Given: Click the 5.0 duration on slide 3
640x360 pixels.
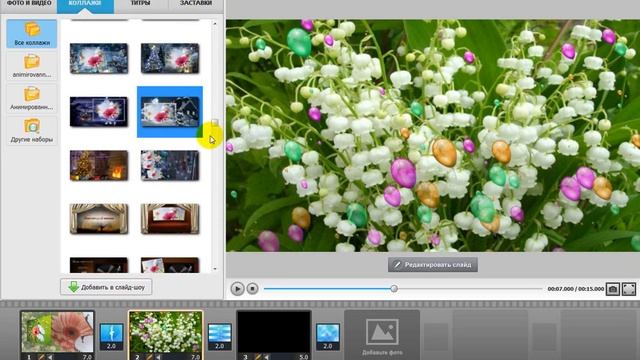Looking at the screenshot, I should coord(304,357).
